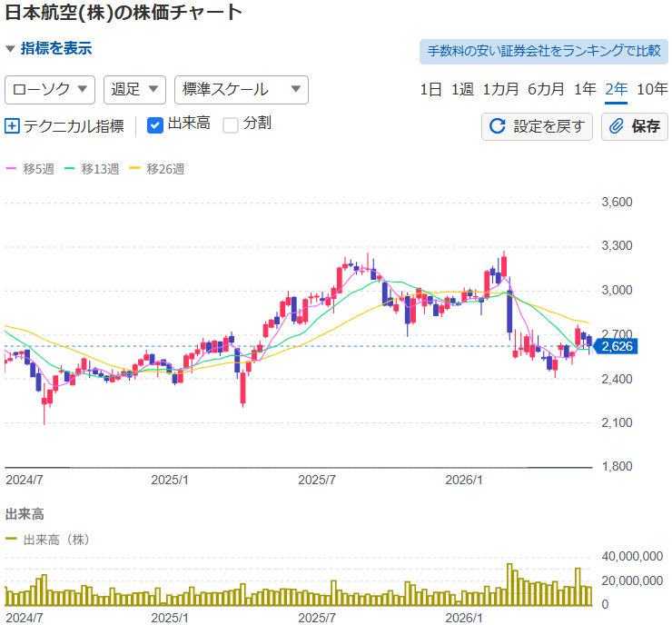The image size is (672, 625).
Task: Open the ローソク chart type dropdown
Action: pos(50,90)
